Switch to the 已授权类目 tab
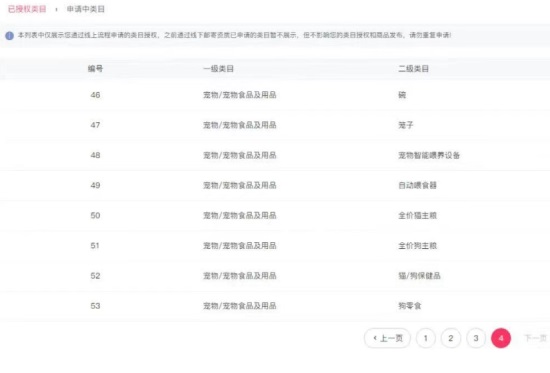The width and height of the screenshot is (550, 373). pos(27,9)
